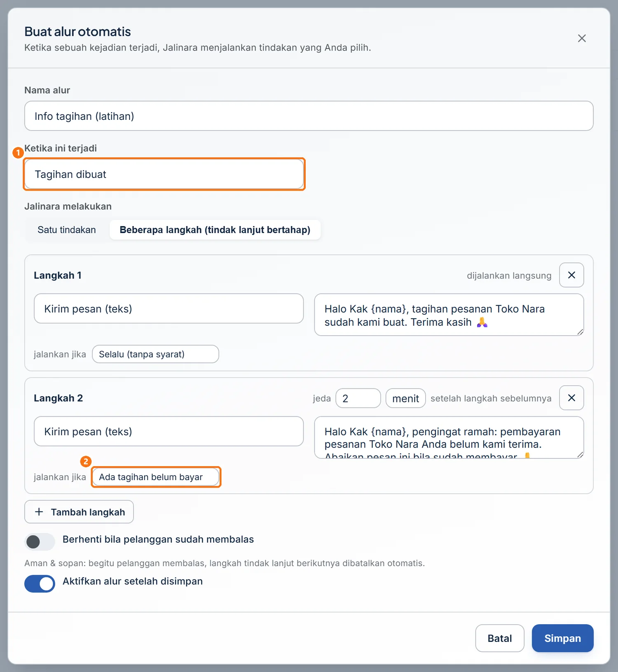The width and height of the screenshot is (618, 672).
Task: Click the jeda delay number field
Action: point(358,398)
